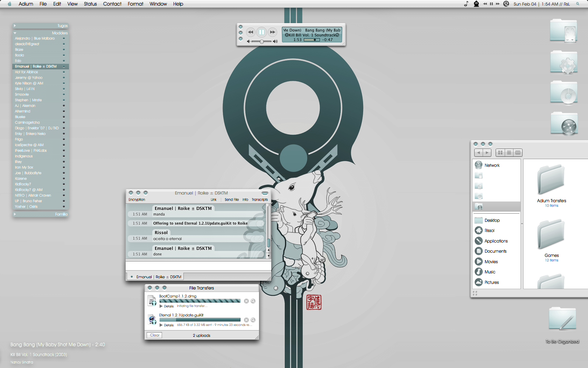Select contact IceSpectre @ AIM
588x368 pixels.
pyautogui.click(x=40, y=145)
